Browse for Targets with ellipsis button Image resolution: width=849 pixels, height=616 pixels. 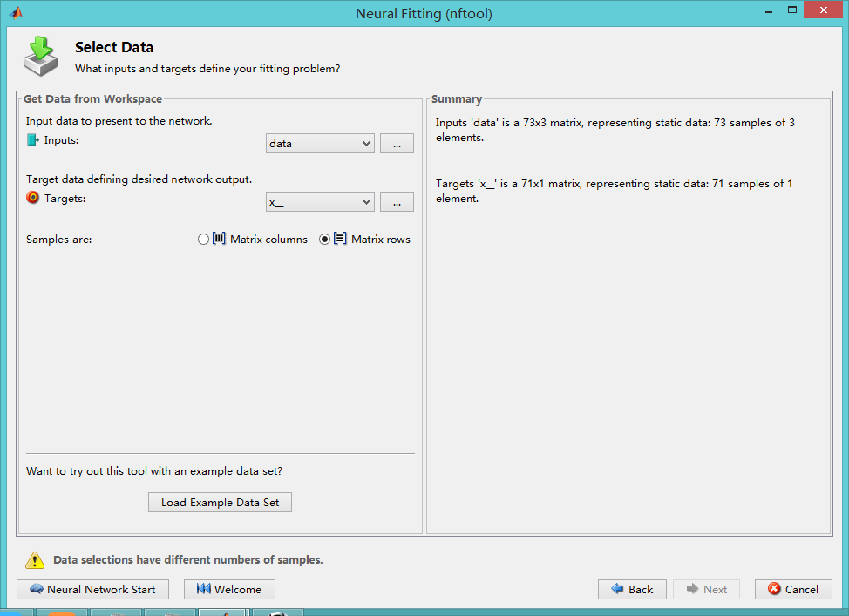click(397, 202)
